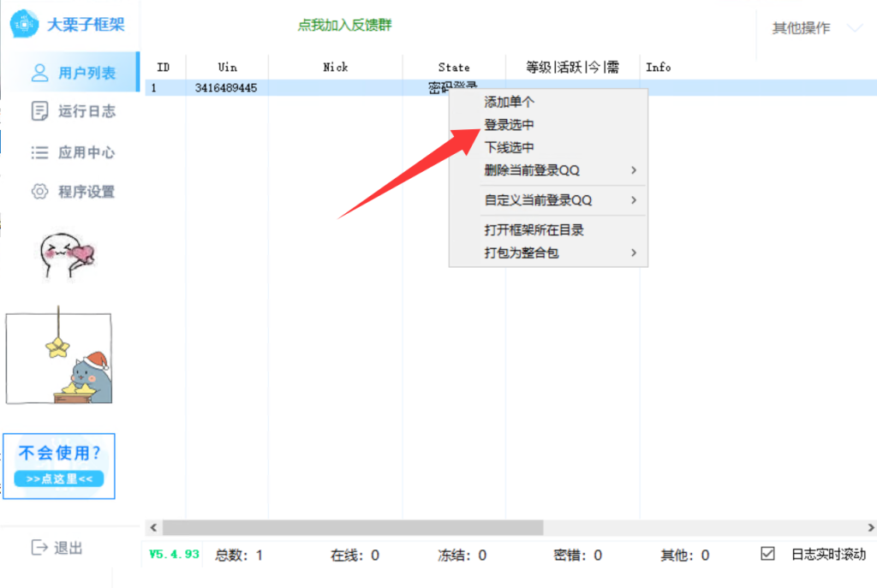This screenshot has height=588, width=877.
Task: Expand the 打包为整合包 submenu
Action: tap(633, 252)
